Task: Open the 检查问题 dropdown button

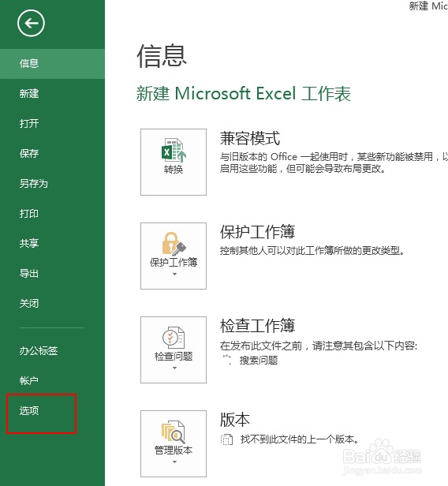Action: click(x=174, y=350)
